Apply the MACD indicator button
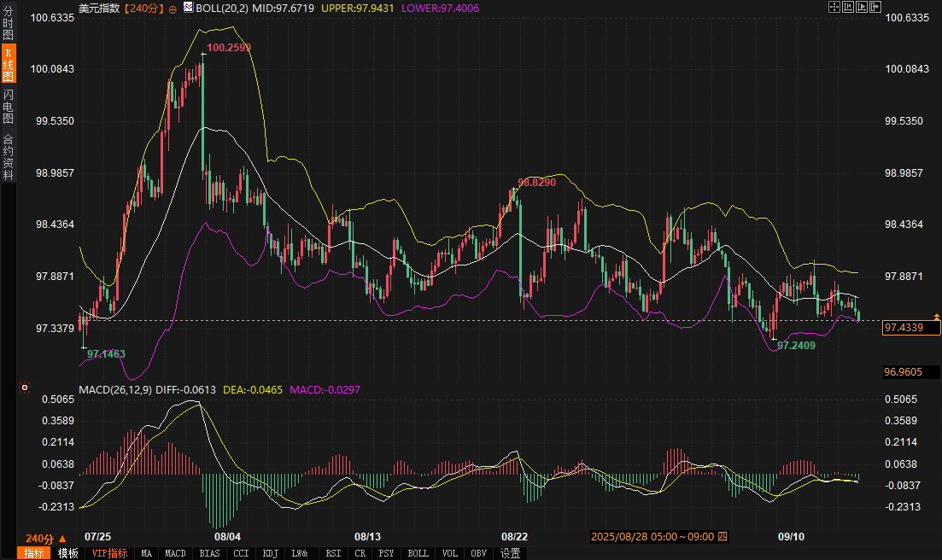 pyautogui.click(x=175, y=553)
